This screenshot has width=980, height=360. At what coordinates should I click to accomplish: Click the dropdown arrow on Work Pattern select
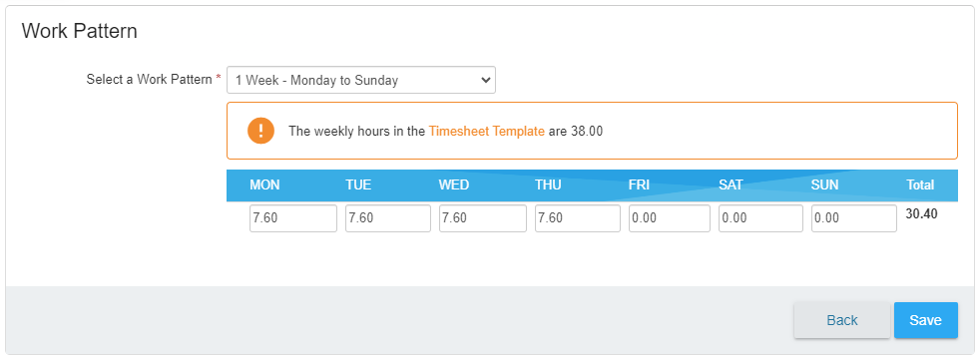tap(485, 80)
